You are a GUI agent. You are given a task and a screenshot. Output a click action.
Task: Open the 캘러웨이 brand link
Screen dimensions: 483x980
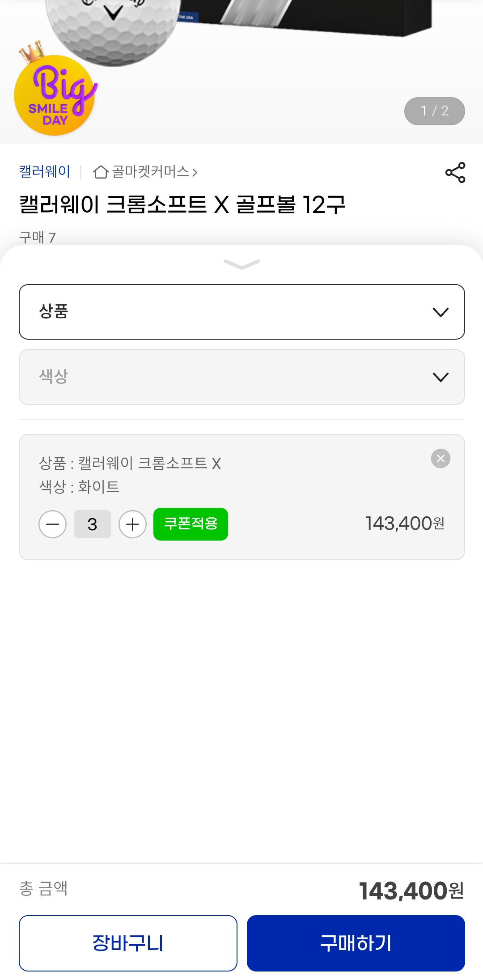(45, 171)
